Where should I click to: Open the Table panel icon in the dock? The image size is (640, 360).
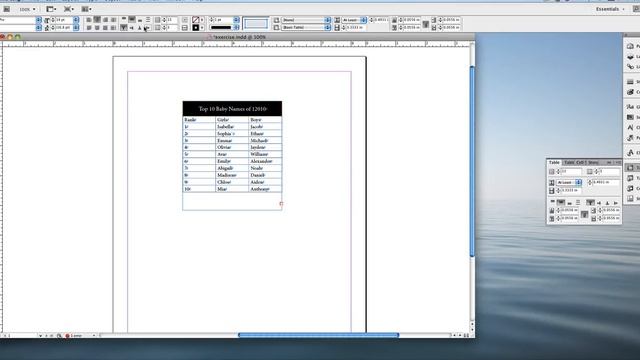631,168
